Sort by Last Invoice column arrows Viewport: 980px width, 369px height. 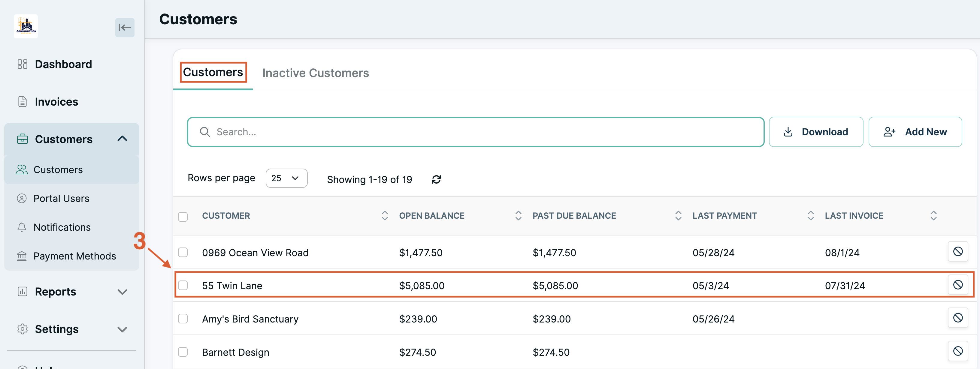pos(933,215)
